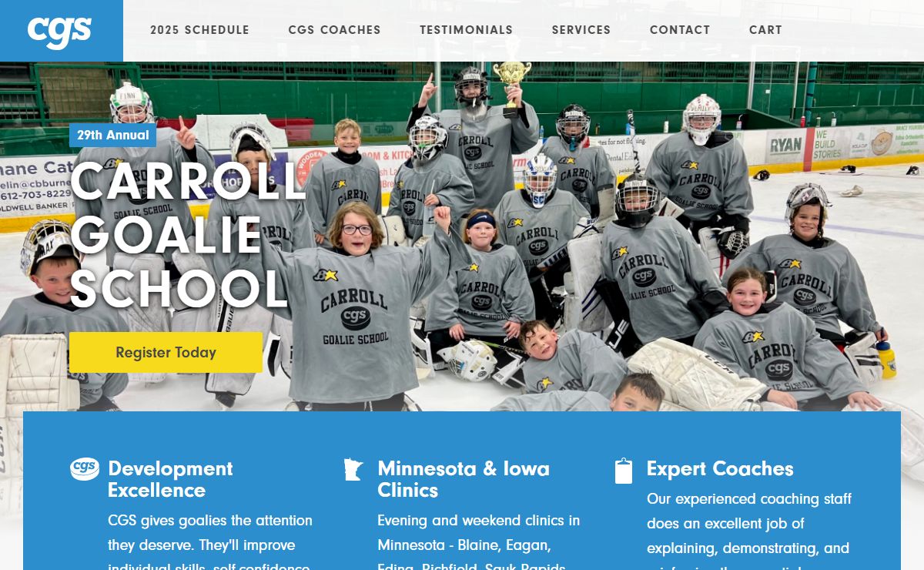Image resolution: width=924 pixels, height=570 pixels.
Task: Select the Development Excellence heading
Action: (170, 479)
